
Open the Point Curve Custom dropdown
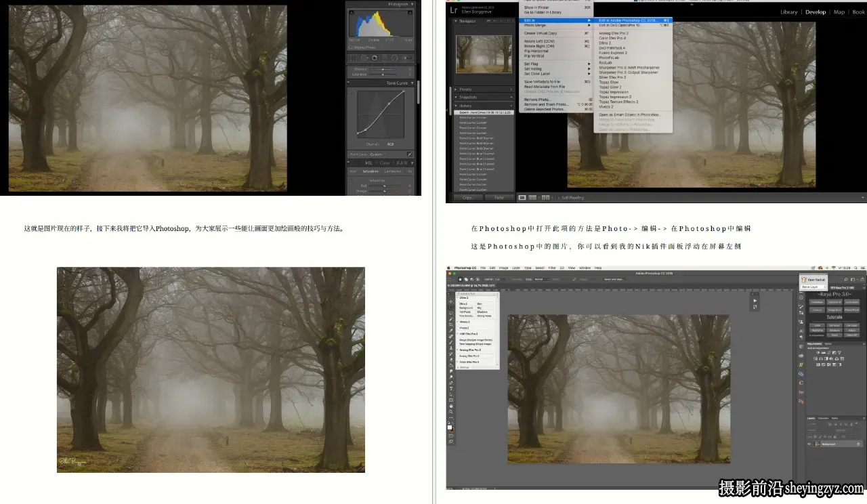tap(379, 154)
